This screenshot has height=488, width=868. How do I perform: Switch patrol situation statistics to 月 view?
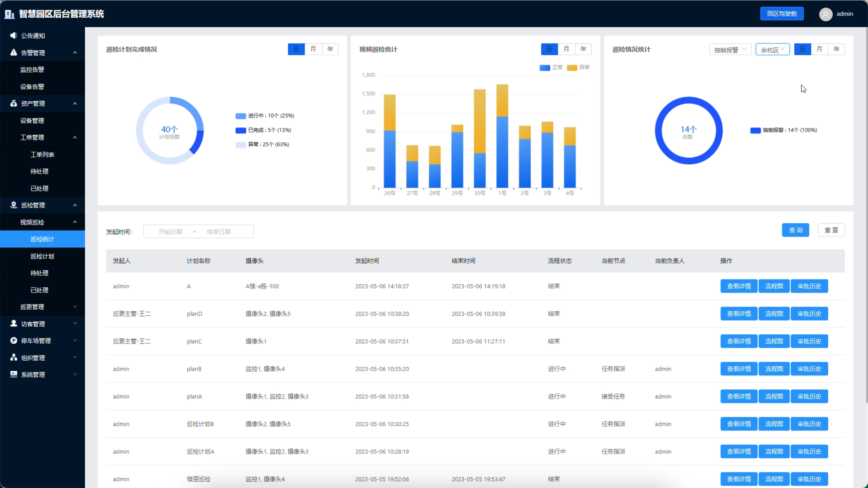[x=819, y=49]
